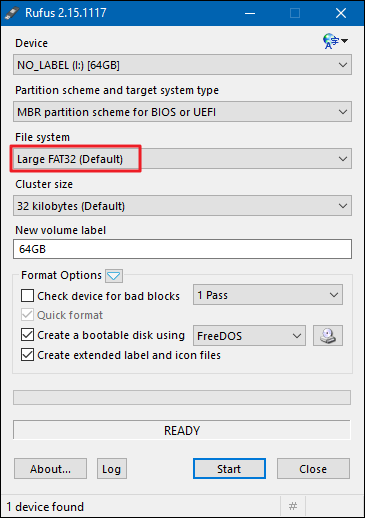Image resolution: width=365 pixels, height=518 pixels.
Task: Expand the Cluster size dropdown
Action: pos(182,206)
